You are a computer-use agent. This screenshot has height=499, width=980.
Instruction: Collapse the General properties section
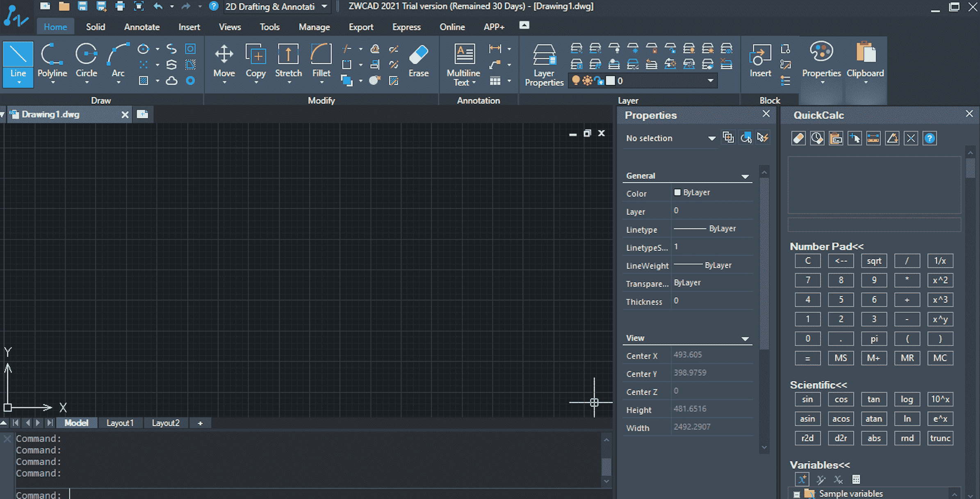pos(745,176)
